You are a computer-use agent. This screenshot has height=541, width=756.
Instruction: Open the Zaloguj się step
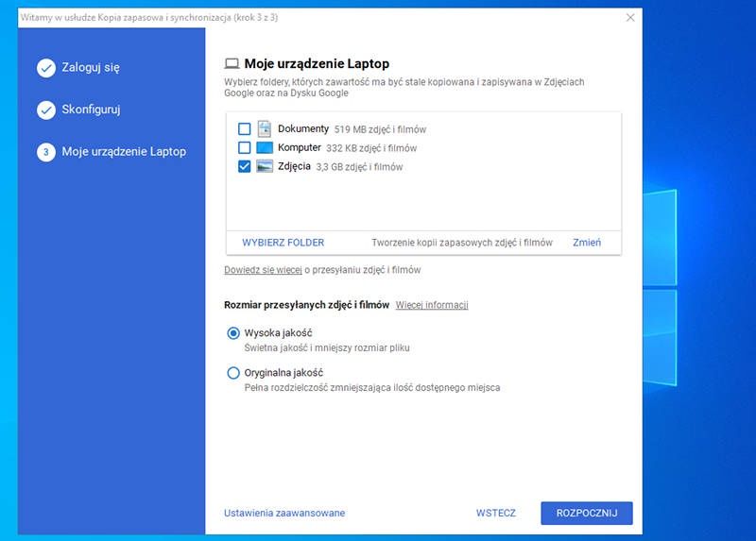point(91,67)
